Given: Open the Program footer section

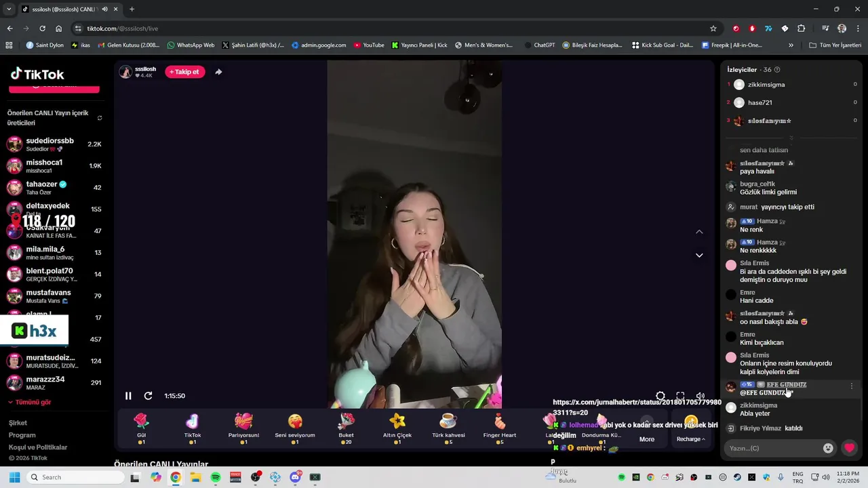Looking at the screenshot, I should tap(22, 435).
